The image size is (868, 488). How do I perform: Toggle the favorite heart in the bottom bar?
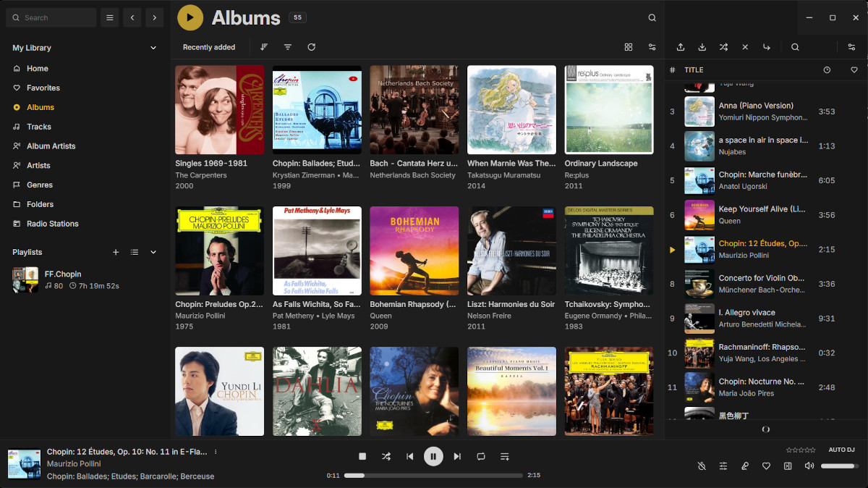point(766,466)
